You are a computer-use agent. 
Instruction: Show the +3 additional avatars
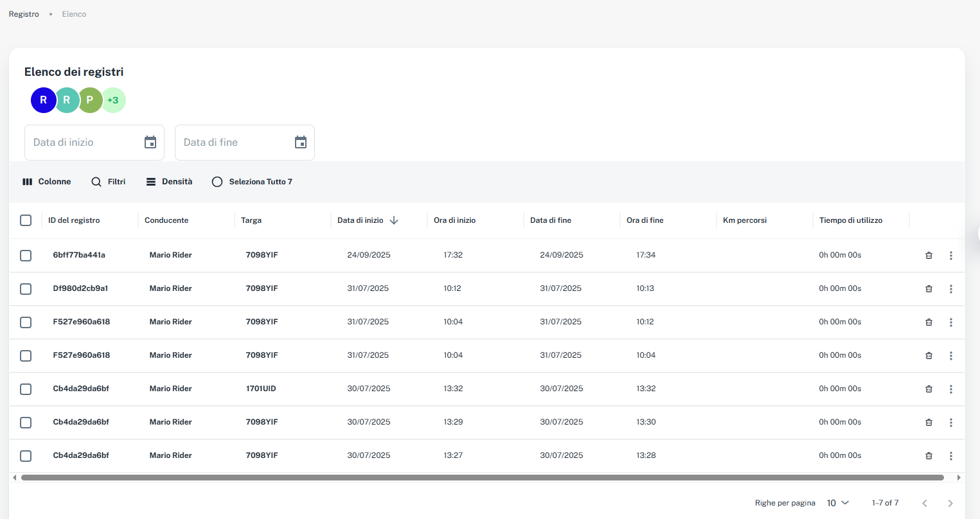(114, 100)
